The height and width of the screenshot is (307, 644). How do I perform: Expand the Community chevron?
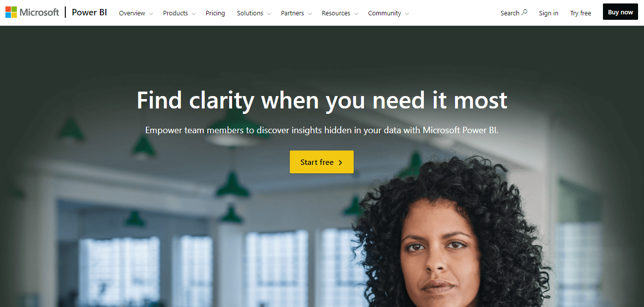[407, 13]
